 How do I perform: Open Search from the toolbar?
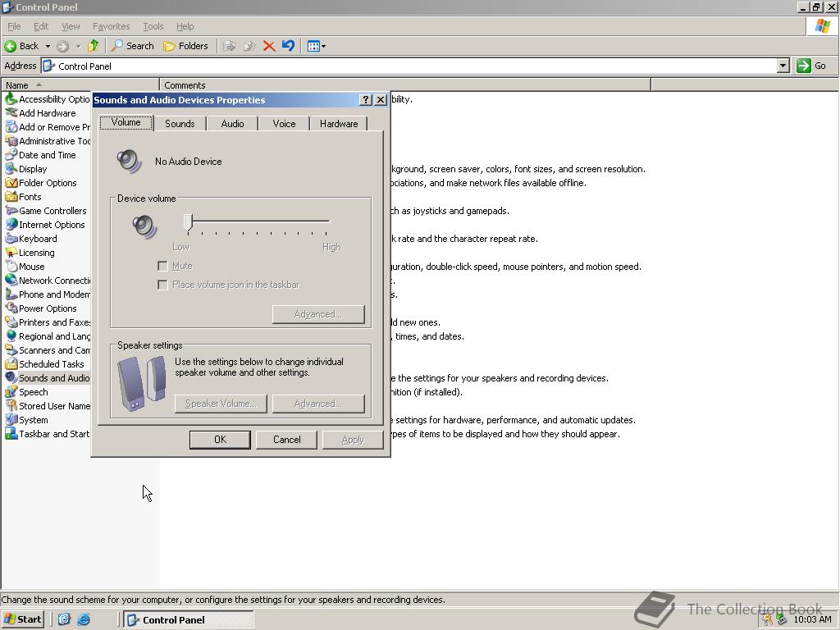[x=132, y=46]
